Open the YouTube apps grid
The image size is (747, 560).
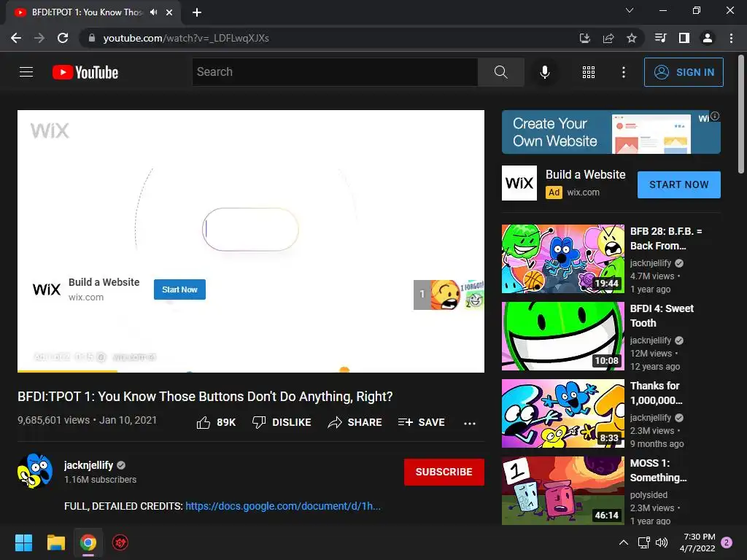589,72
